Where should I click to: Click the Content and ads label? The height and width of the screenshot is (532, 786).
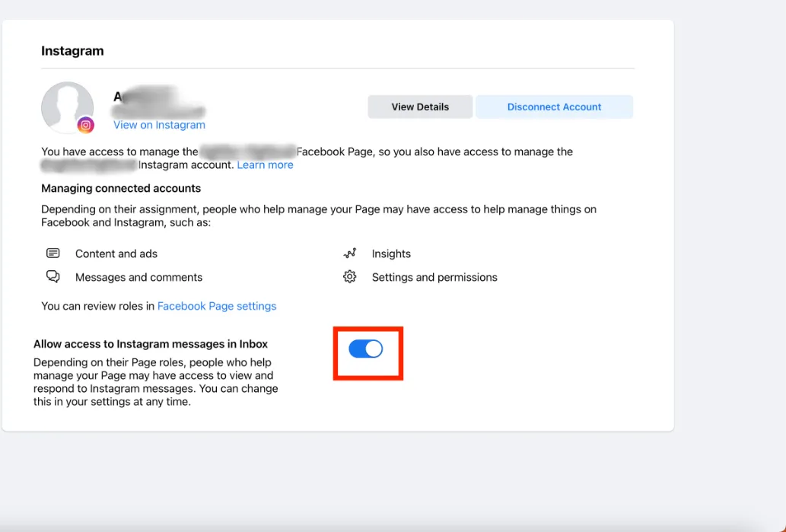click(x=116, y=253)
